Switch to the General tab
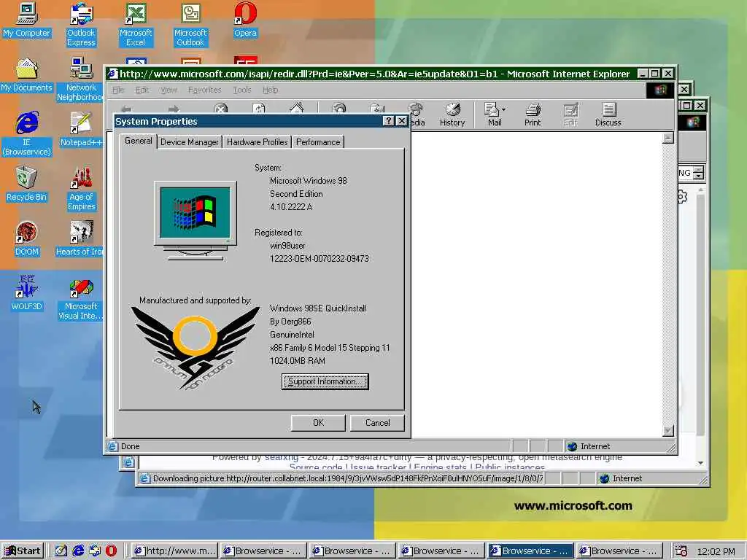Image resolution: width=747 pixels, height=560 pixels. tap(138, 141)
